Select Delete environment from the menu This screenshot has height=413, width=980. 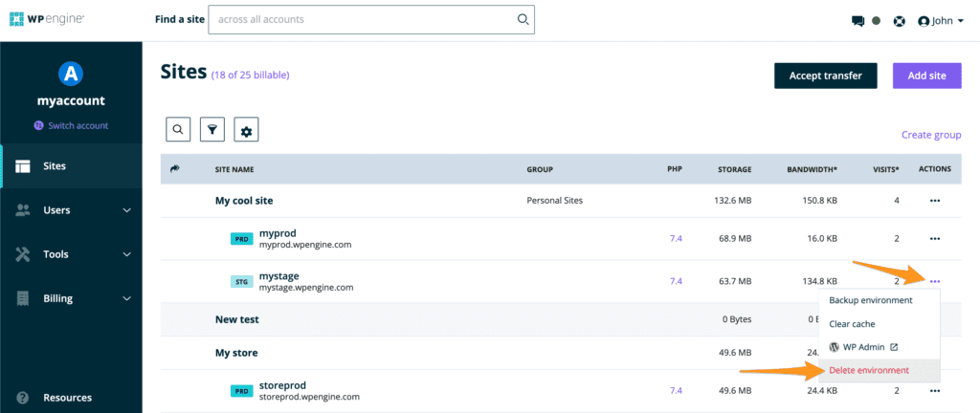[869, 370]
